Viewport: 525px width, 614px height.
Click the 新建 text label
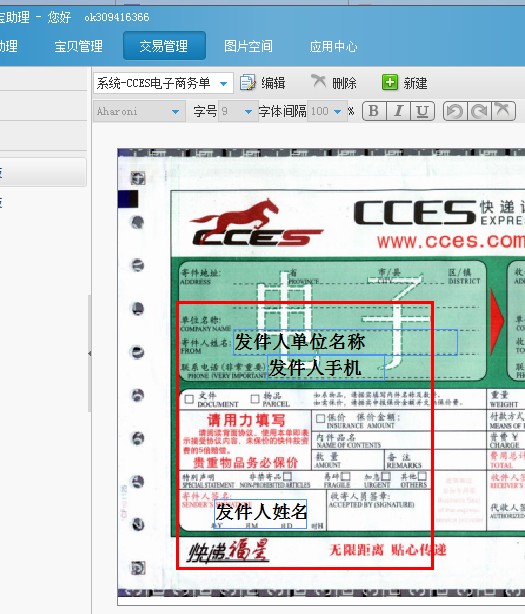coord(415,83)
